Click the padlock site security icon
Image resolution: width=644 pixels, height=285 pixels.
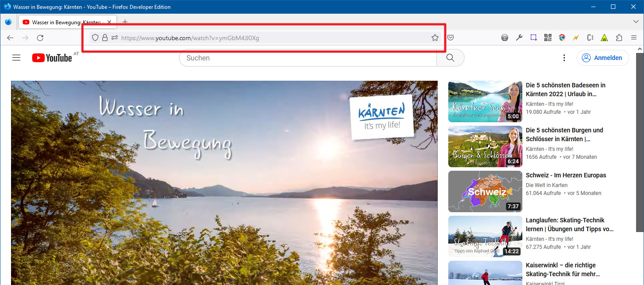click(x=105, y=38)
